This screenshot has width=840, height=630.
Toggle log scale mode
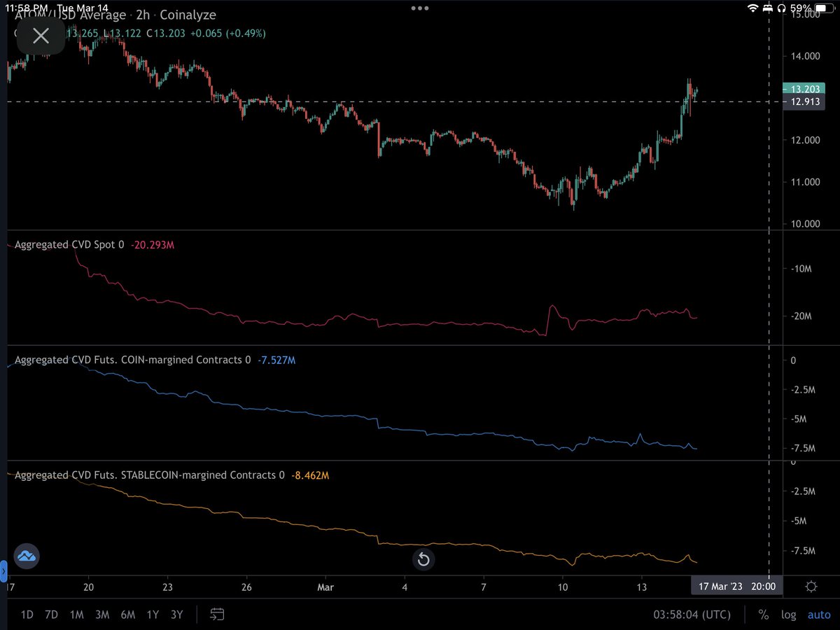[x=789, y=615]
